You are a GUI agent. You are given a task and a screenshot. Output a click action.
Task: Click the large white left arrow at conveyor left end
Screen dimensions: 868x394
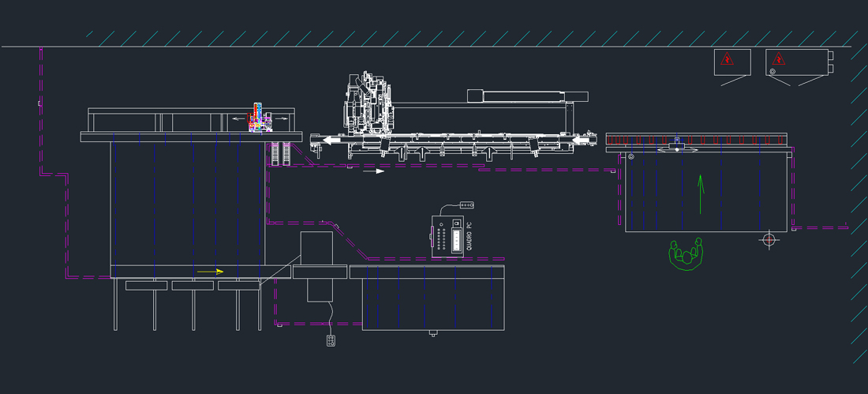click(x=331, y=141)
